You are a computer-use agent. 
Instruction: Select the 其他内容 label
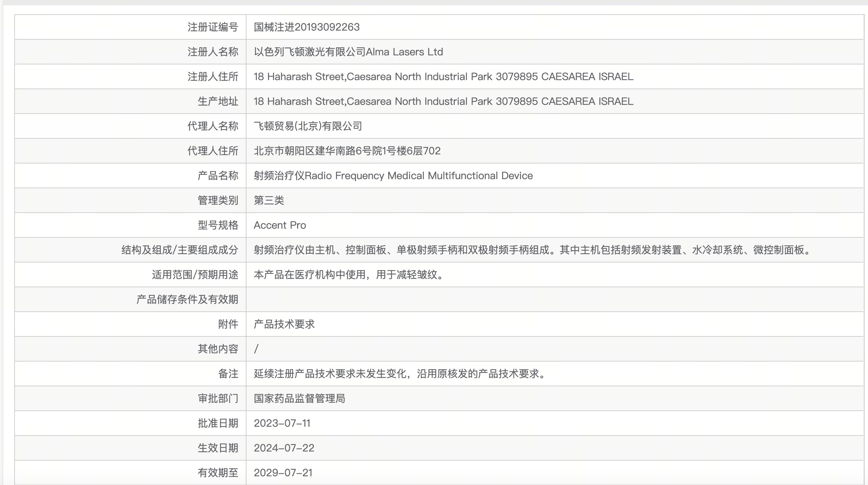point(218,349)
